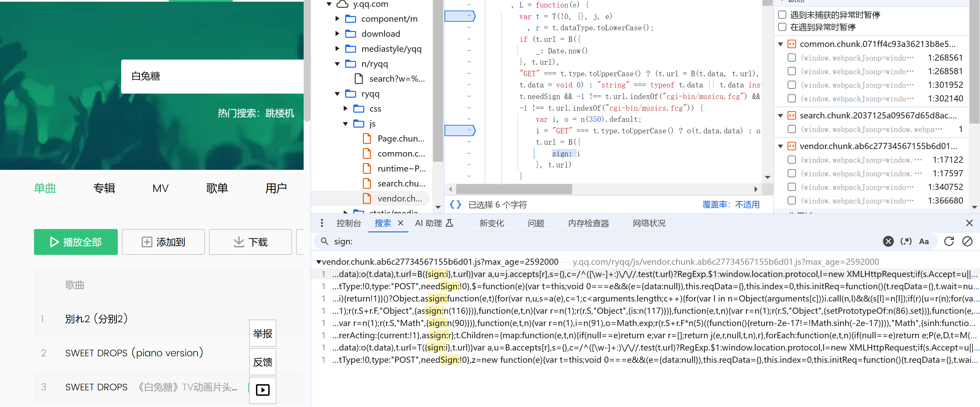The width and height of the screenshot is (980, 407).
Task: Open the drawer three-dot menu
Action: pos(322,223)
